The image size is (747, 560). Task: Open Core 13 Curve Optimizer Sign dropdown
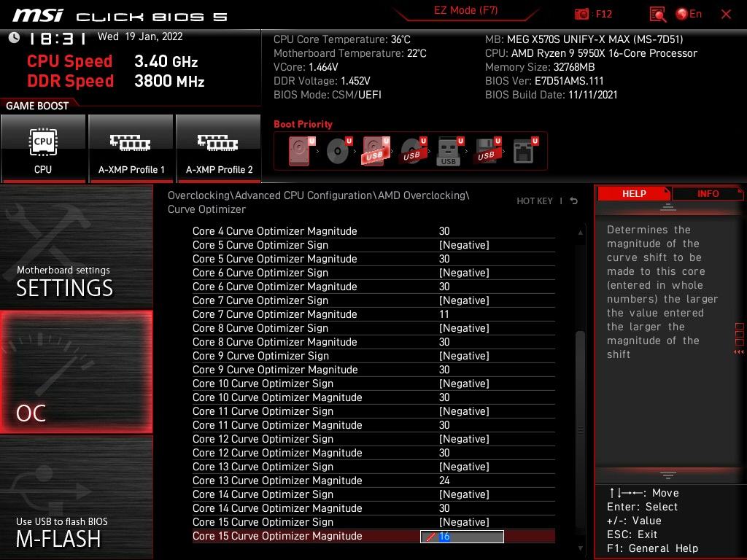[464, 467]
